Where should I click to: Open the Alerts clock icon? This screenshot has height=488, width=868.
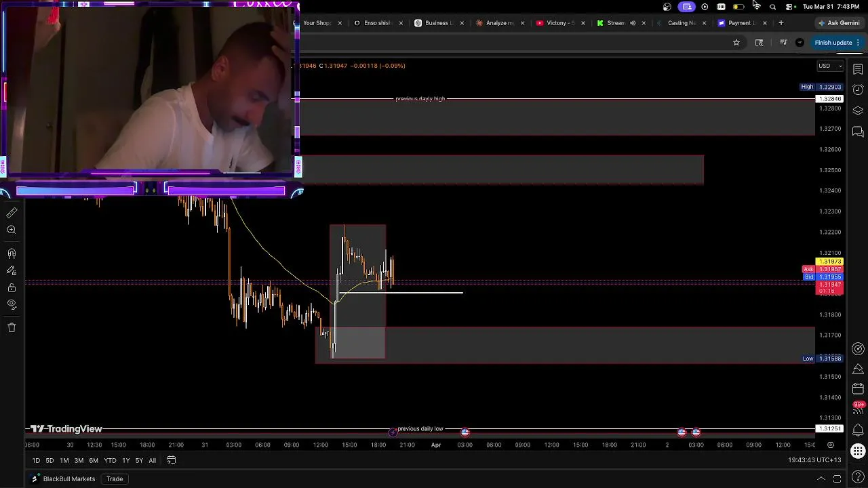858,89
